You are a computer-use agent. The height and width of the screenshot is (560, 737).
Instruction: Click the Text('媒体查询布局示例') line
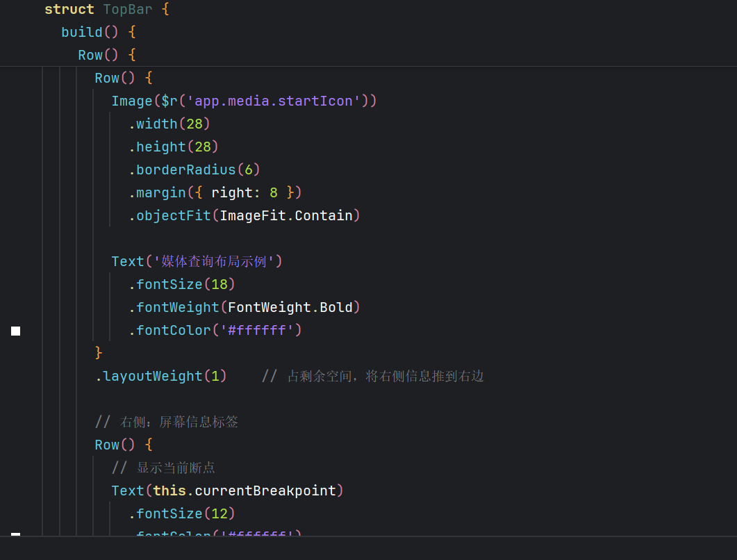(197, 261)
